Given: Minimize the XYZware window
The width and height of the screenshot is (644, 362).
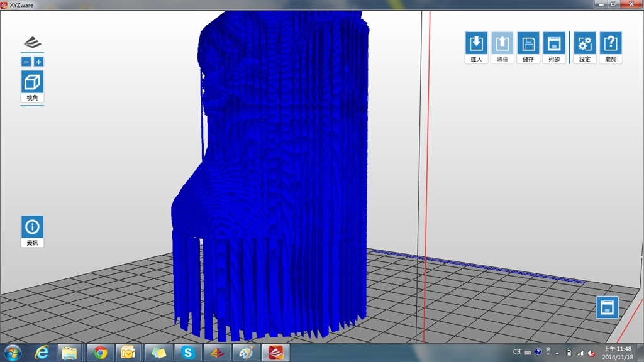Looking at the screenshot, I should click(x=601, y=4).
